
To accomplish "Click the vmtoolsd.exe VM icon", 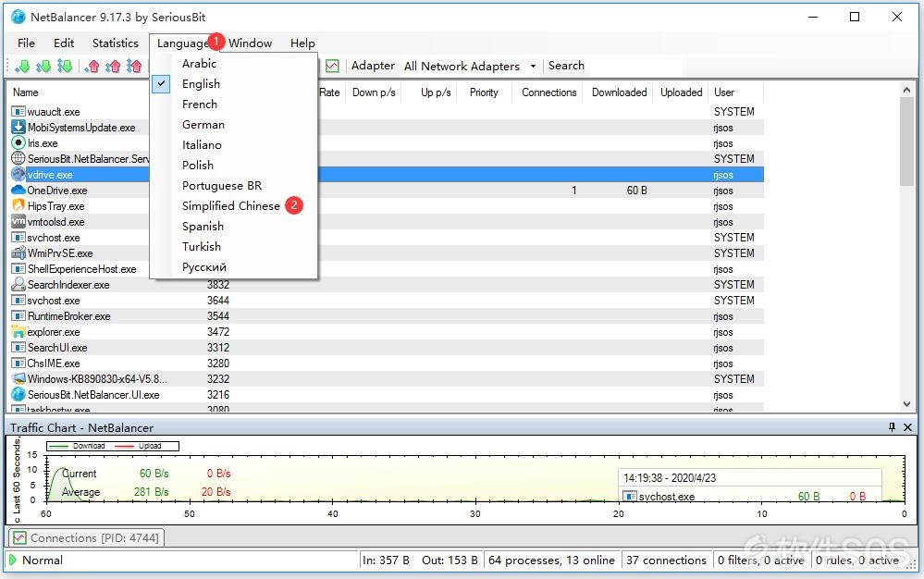I will [18, 221].
